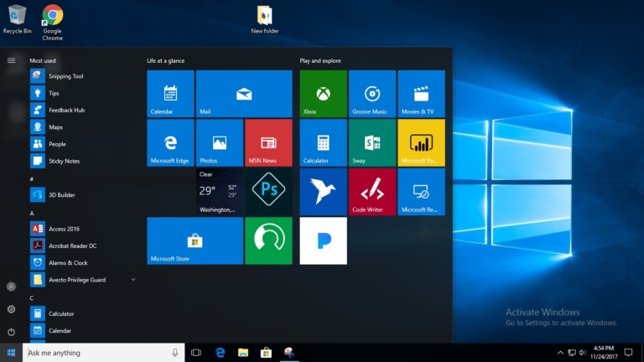Launch the Photoshop Express tile
The width and height of the screenshot is (644, 362).
point(268,192)
